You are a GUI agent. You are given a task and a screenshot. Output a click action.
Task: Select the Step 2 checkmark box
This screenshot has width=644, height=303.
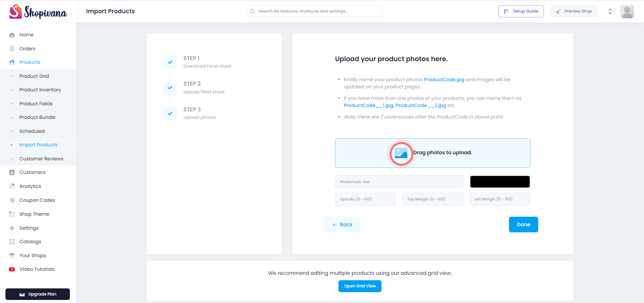pos(170,88)
